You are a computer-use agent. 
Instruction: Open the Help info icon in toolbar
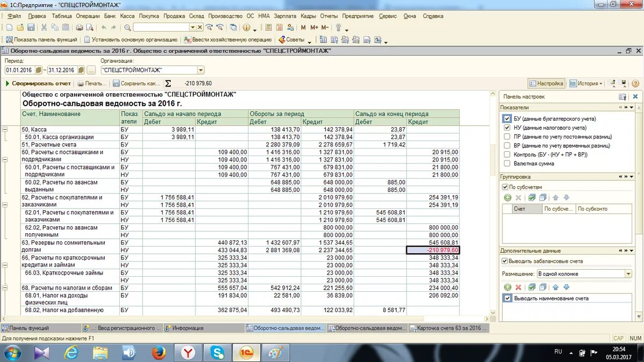pos(246,27)
